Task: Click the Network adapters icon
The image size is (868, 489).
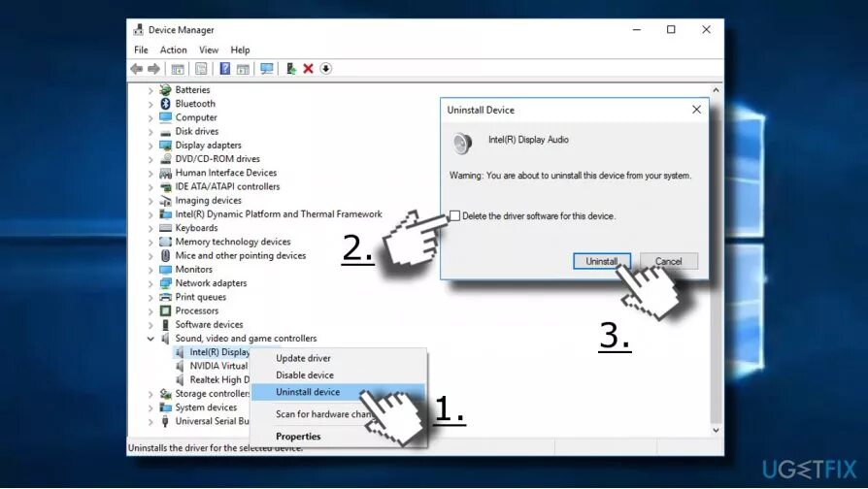Action: click(x=165, y=283)
